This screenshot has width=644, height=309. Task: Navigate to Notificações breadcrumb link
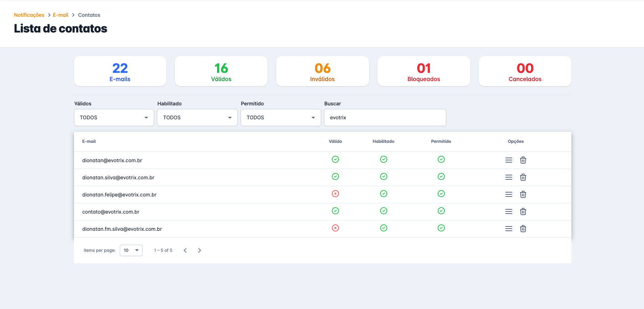[29, 15]
